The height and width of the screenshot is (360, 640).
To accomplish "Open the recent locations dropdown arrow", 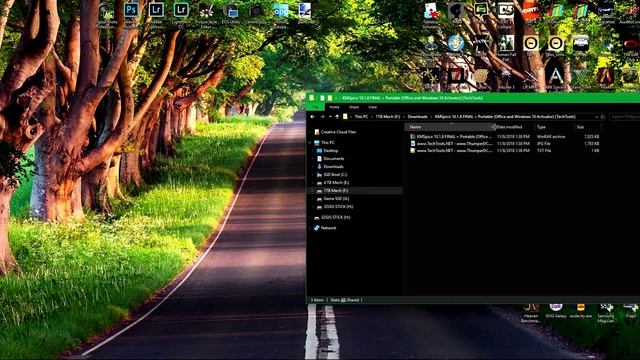I will pyautogui.click(x=330, y=117).
